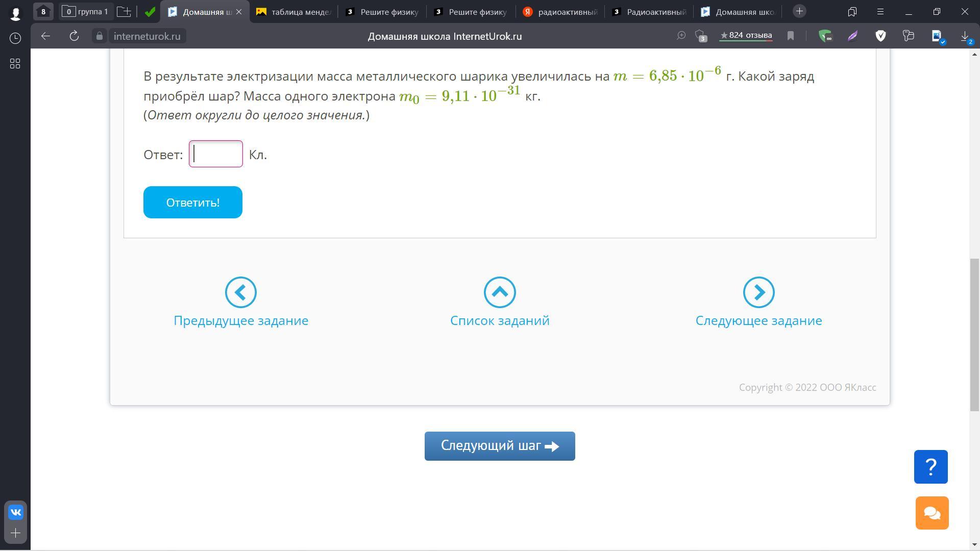Click the Список заданий link
This screenshot has height=551, width=980.
(500, 320)
